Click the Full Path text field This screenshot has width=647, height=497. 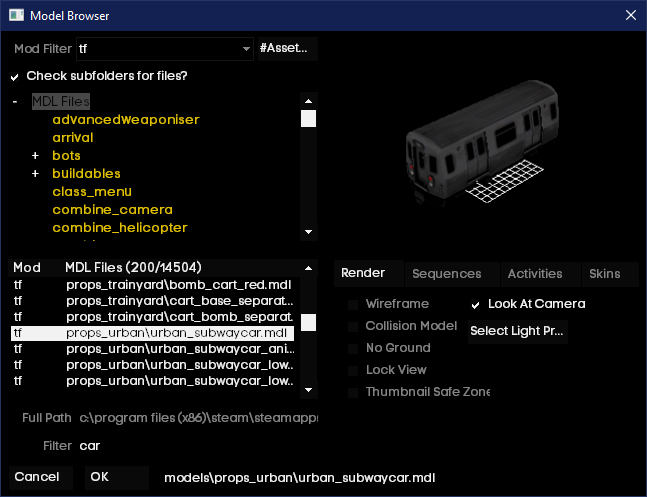(x=198, y=418)
